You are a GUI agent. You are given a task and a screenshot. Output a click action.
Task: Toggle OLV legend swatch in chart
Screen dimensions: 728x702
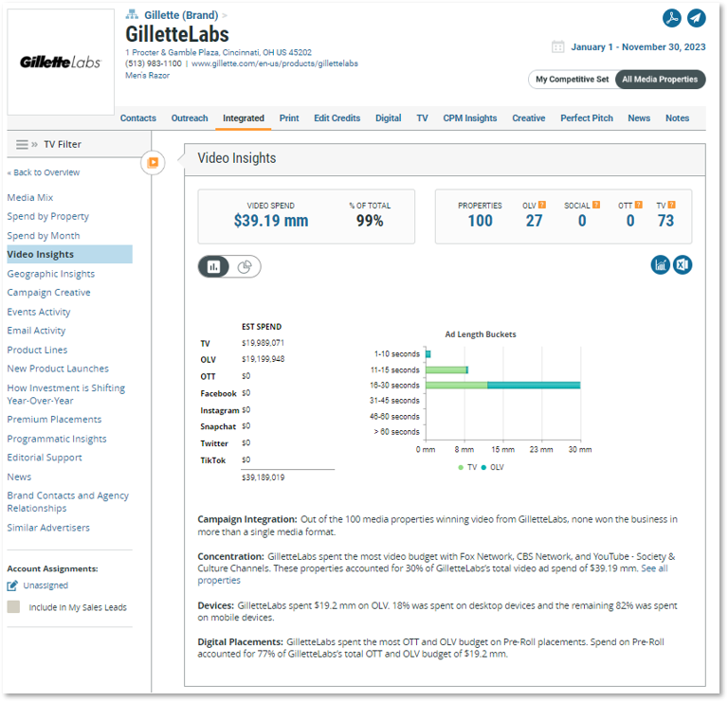tap(483, 468)
